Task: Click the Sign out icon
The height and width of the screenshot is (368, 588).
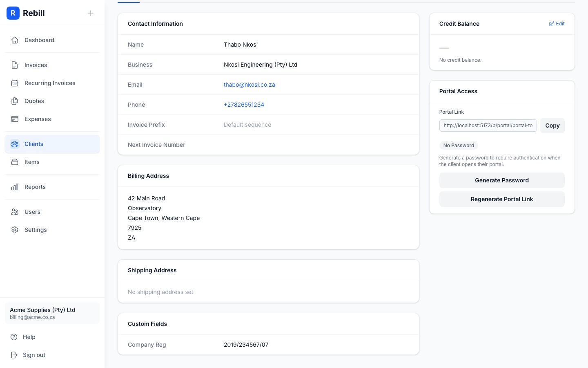Action: point(15,355)
